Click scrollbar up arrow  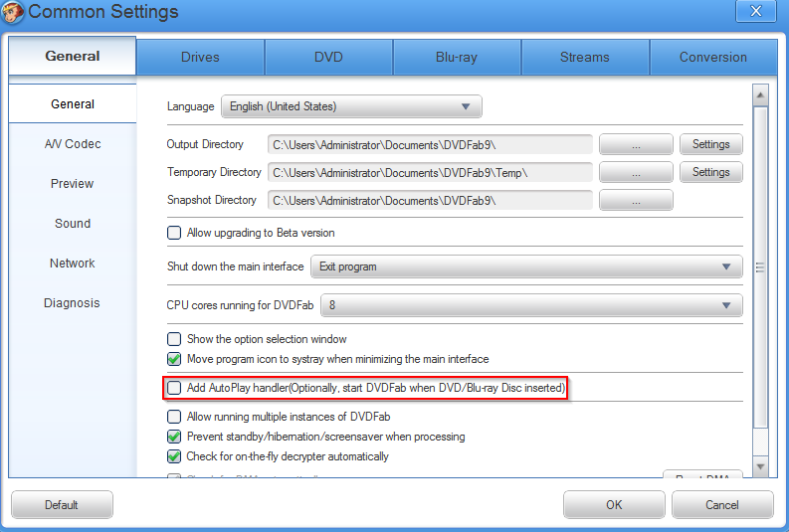761,95
